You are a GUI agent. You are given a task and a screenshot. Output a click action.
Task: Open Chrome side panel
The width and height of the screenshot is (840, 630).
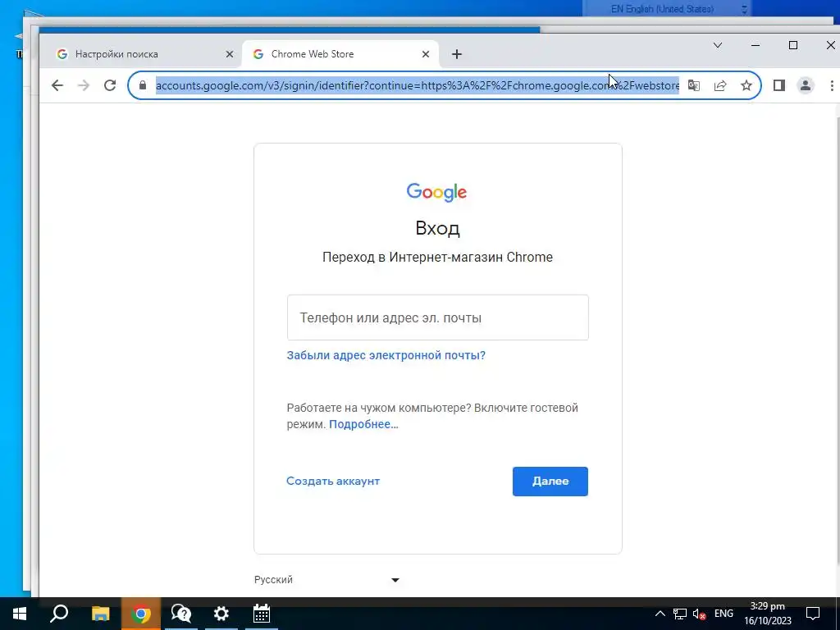779,85
